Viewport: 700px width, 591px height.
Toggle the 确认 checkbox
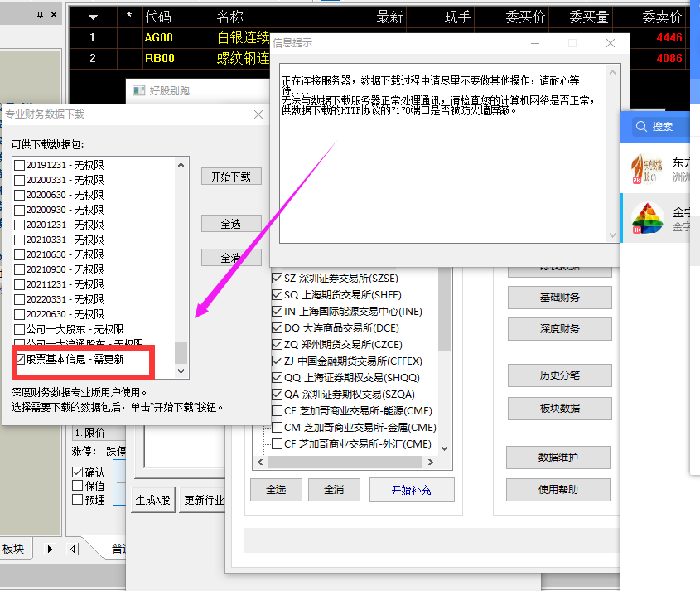77,472
